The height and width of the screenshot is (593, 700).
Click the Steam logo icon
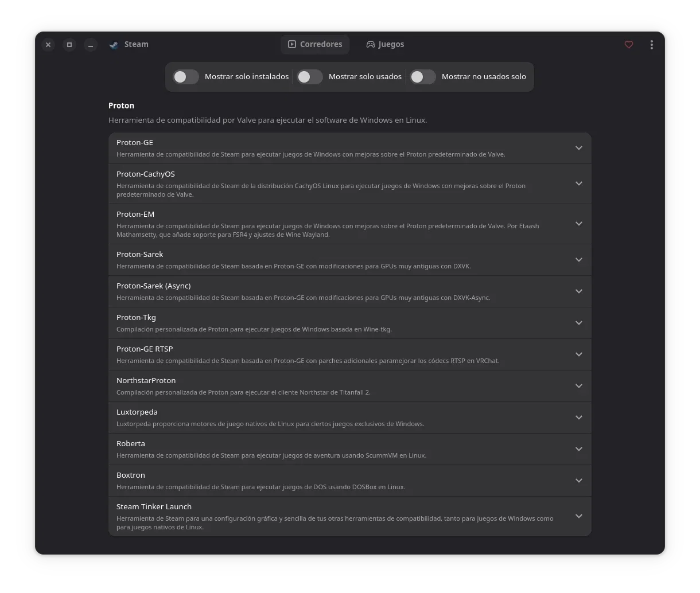pyautogui.click(x=114, y=45)
